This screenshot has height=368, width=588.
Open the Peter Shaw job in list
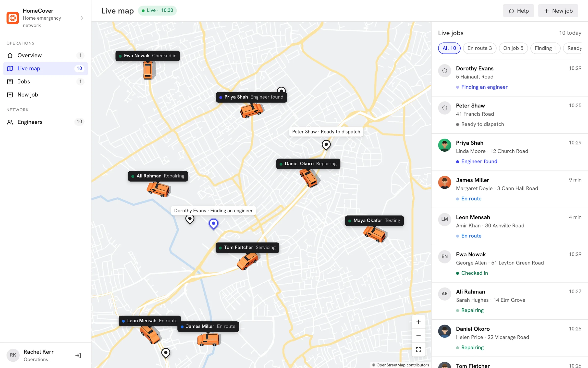(x=510, y=115)
